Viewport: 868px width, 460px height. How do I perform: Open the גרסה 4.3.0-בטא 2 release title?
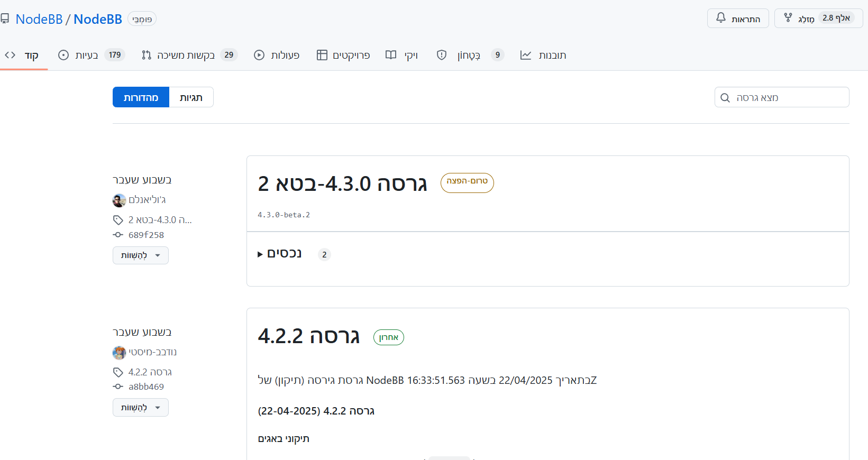coord(342,184)
